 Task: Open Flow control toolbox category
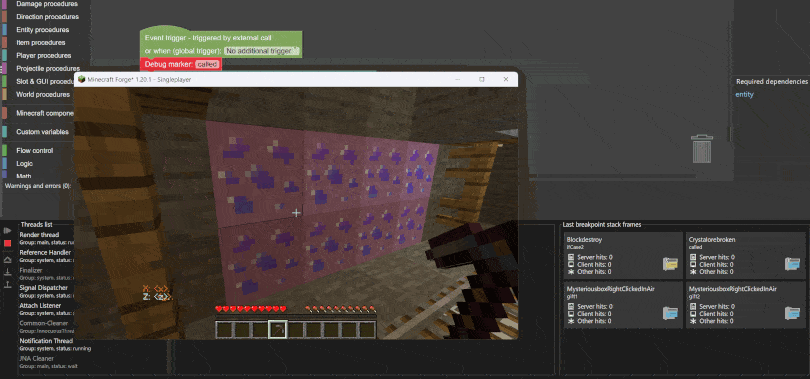(35, 151)
